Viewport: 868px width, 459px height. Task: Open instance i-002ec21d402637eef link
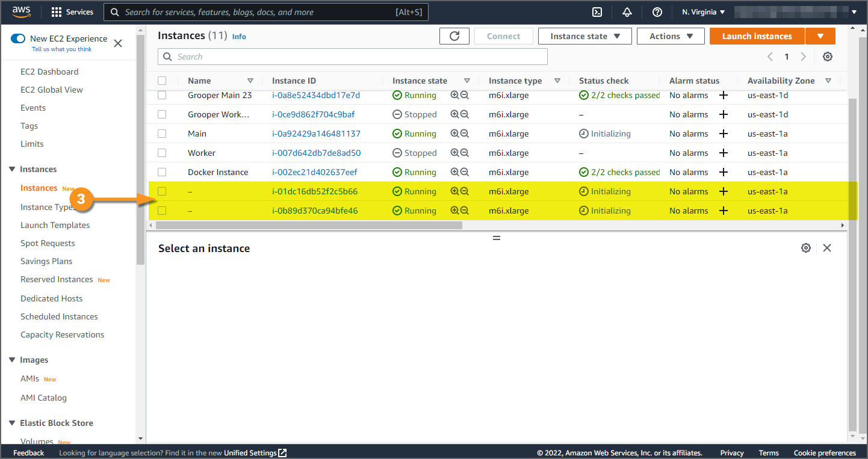coord(315,172)
